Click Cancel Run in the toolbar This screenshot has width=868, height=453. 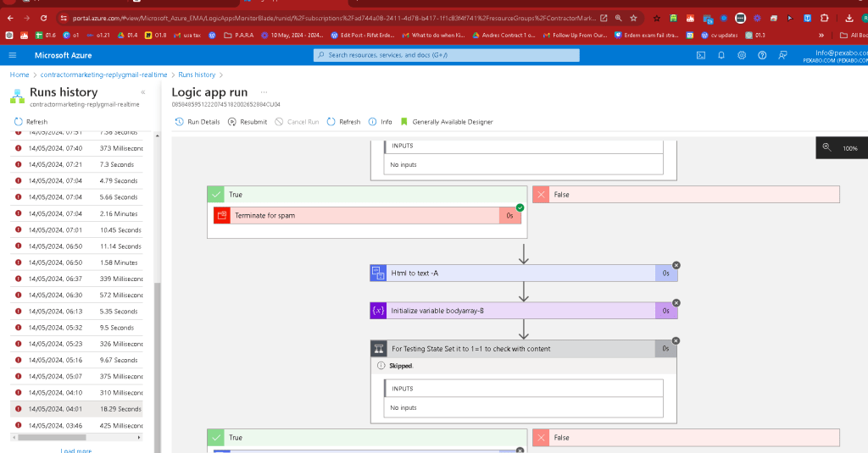coord(297,122)
